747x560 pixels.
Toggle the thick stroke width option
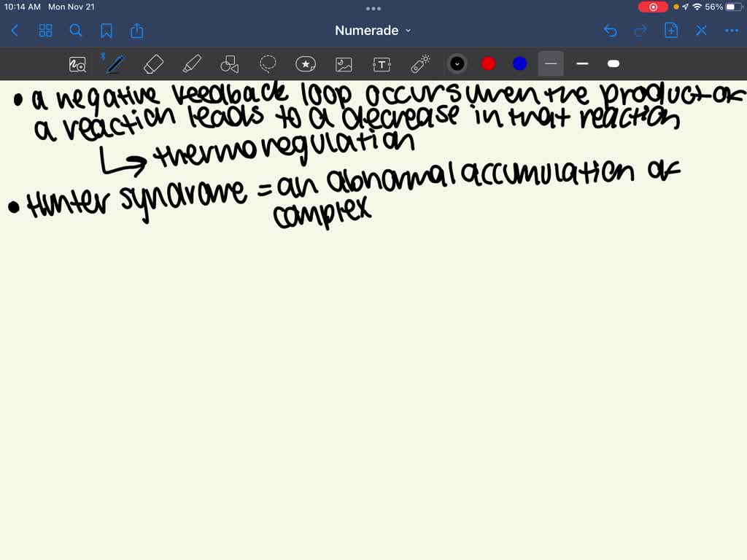[614, 64]
